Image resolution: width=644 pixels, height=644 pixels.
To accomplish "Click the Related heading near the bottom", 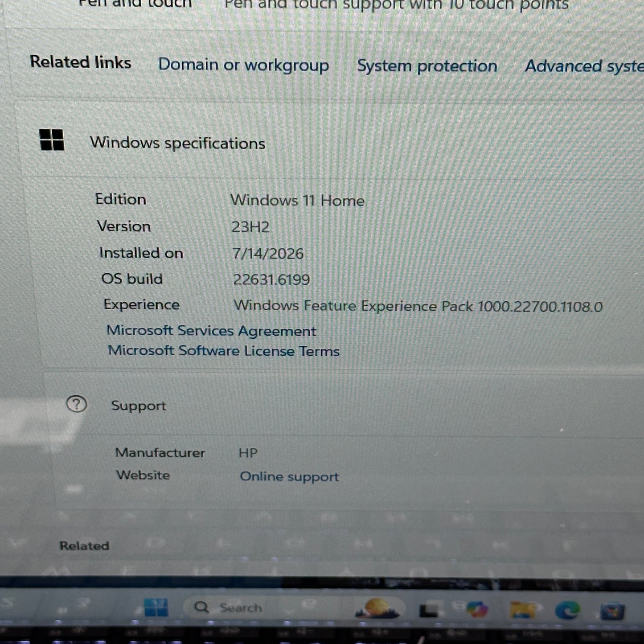I will [x=84, y=546].
